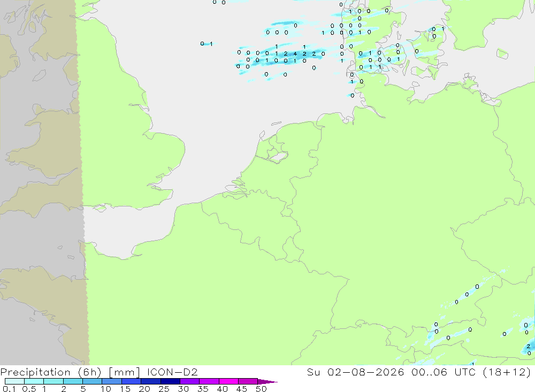The image size is (535, 392).
Task: Click the '25' legend label
Action: (164, 389)
